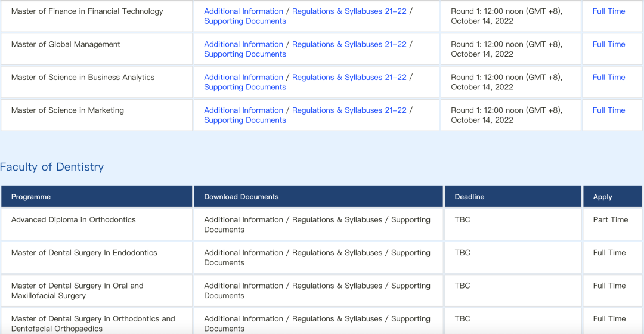Viewport: 644px width, 334px height.
Task: Open Supporting Documents for Master of Science in Marketing
Action: coord(245,120)
